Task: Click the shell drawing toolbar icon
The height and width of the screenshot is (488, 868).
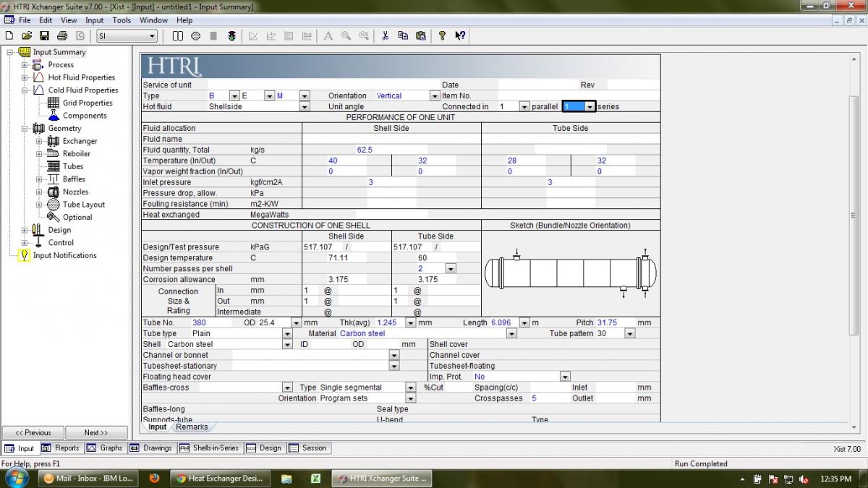Action: coord(178,35)
